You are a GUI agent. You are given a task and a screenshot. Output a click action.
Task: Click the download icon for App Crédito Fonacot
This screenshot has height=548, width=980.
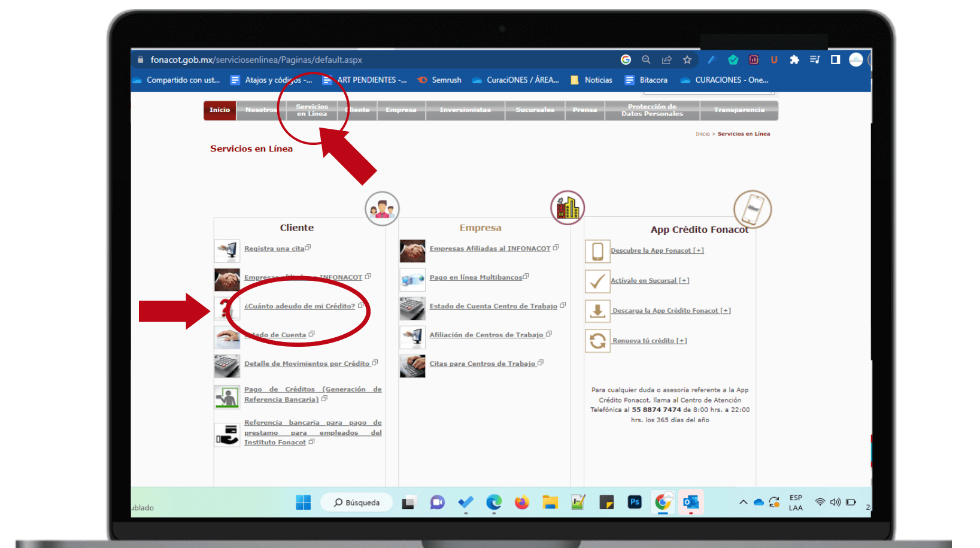[x=597, y=311]
